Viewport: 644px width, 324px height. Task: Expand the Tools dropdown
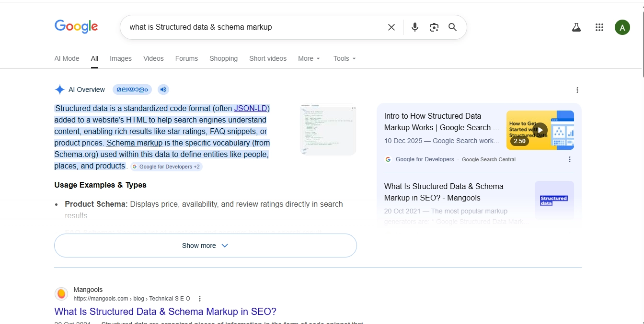click(x=345, y=58)
